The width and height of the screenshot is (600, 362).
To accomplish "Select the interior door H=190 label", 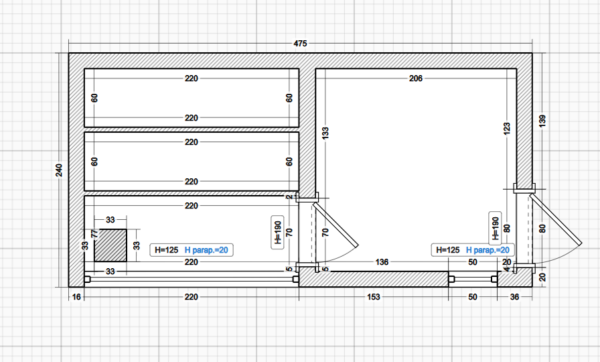I will pyautogui.click(x=277, y=232).
